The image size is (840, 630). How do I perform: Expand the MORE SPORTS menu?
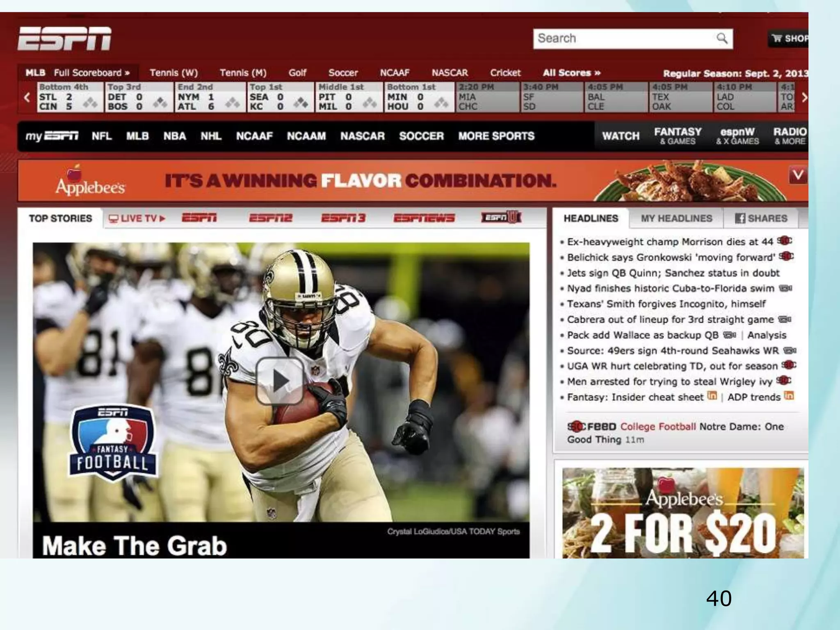[x=496, y=136]
